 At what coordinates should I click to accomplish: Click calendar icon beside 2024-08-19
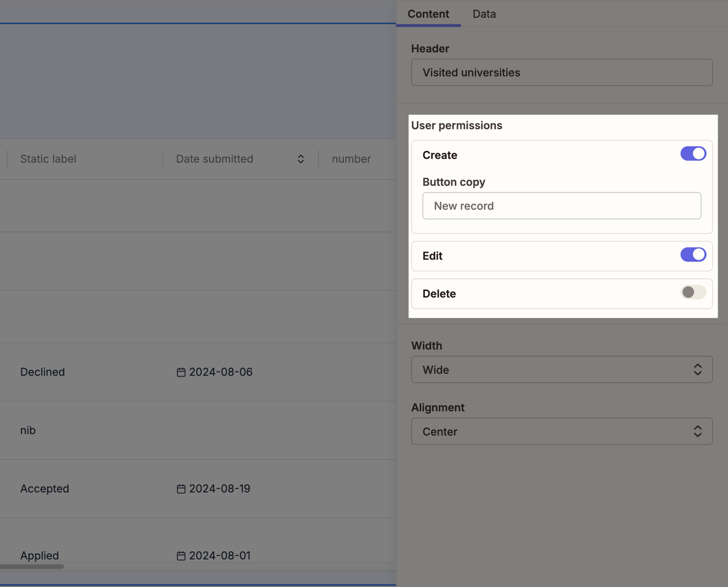pyautogui.click(x=181, y=489)
